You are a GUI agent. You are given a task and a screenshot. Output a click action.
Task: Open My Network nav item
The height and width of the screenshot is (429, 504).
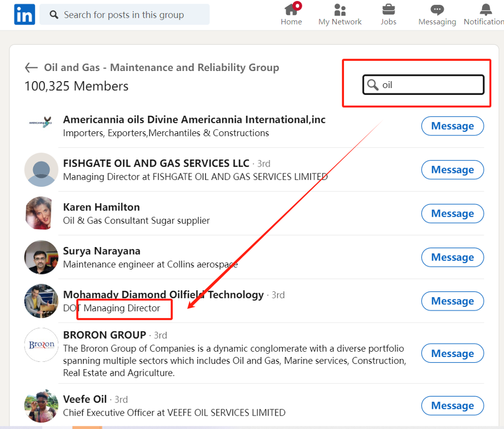[340, 14]
